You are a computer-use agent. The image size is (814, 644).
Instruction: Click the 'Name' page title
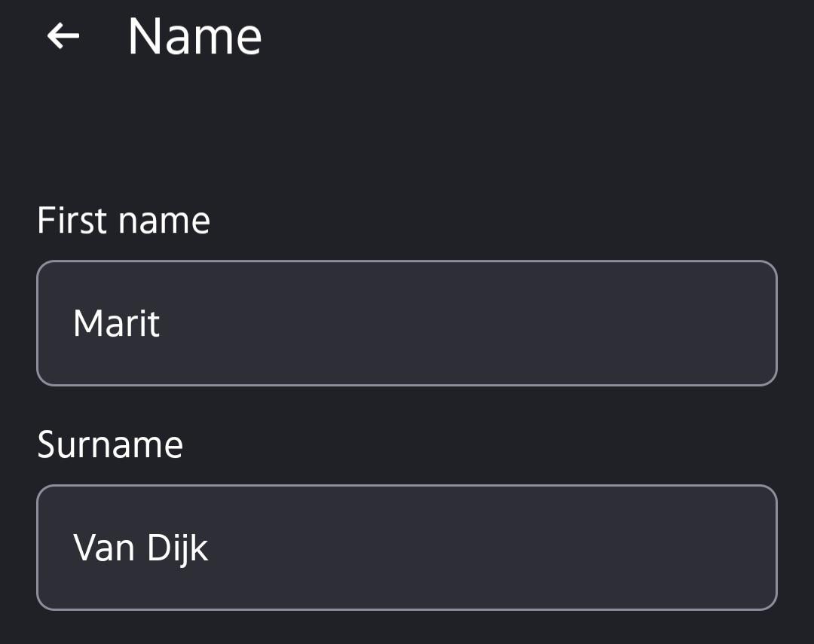click(x=194, y=36)
